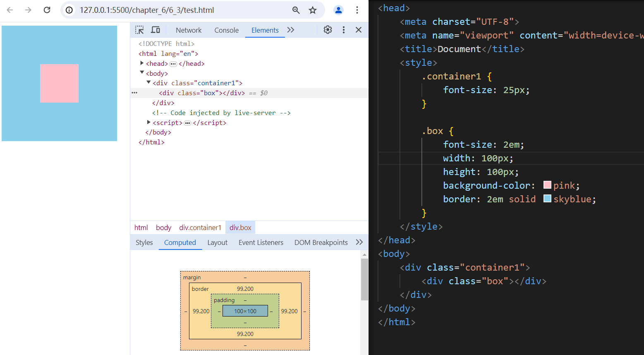Open the Chrome profile avatar
This screenshot has height=355, width=644.
pyautogui.click(x=338, y=10)
